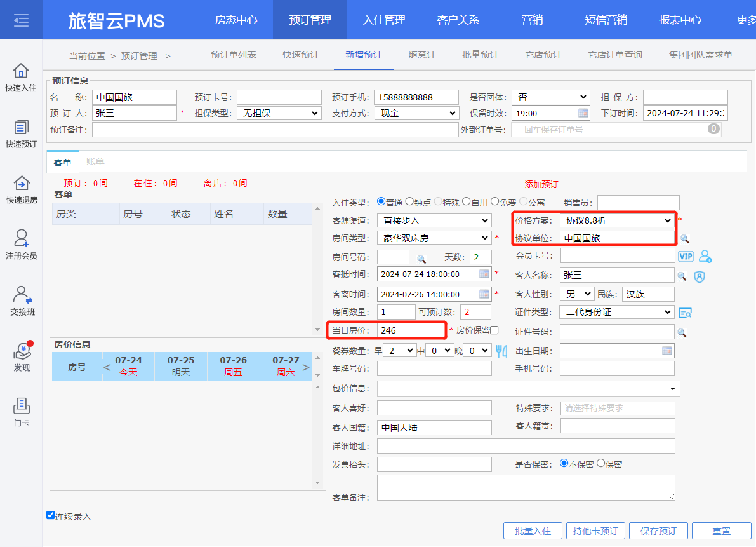This screenshot has width=756, height=547.
Task: Open 房态中心 in top menu
Action: click(x=235, y=20)
